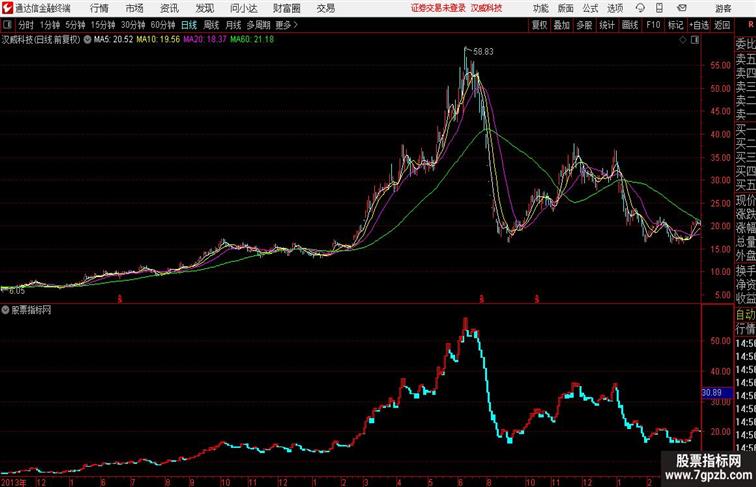The width and height of the screenshot is (756, 487).
Task: Click the 股票指标网 indicator name
Action: (31, 310)
